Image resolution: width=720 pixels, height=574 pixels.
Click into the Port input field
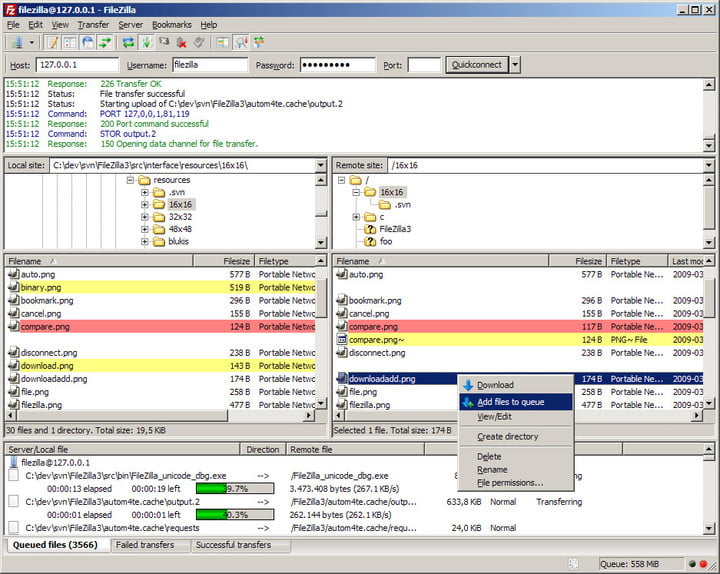[x=424, y=65]
